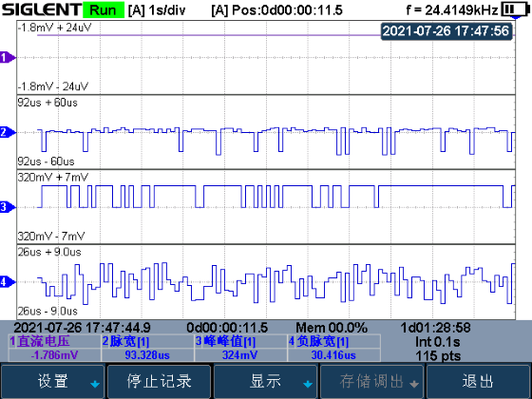Expand the 显示 display dropdown
This screenshot has height=399, width=532.
pyautogui.click(x=265, y=381)
